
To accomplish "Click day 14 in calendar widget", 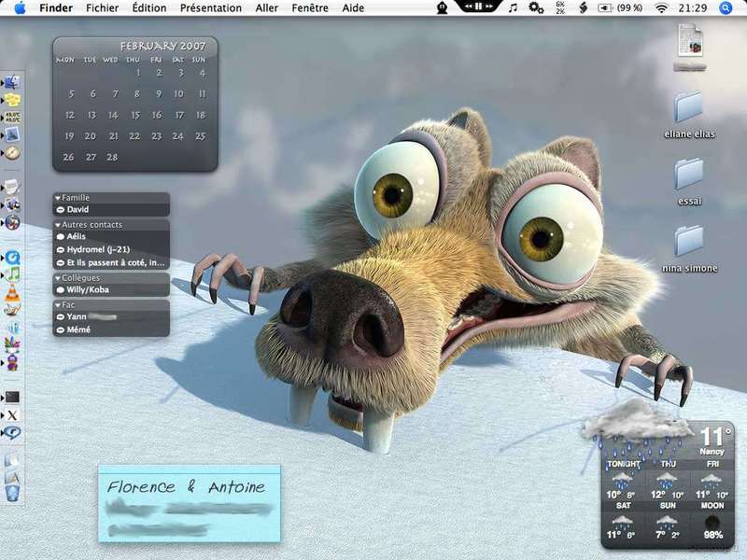I will pyautogui.click(x=113, y=115).
